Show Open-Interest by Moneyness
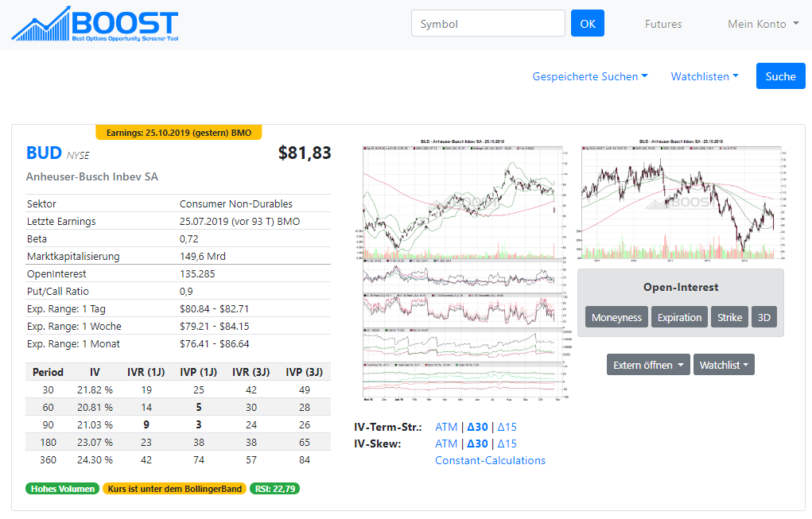The width and height of the screenshot is (812, 519). pos(616,317)
